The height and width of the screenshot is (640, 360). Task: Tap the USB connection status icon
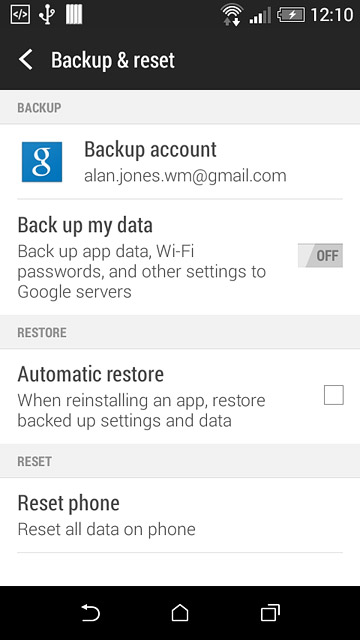click(47, 15)
